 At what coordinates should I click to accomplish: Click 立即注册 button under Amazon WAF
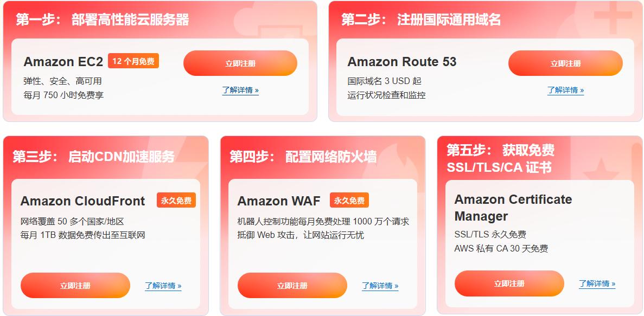(292, 285)
